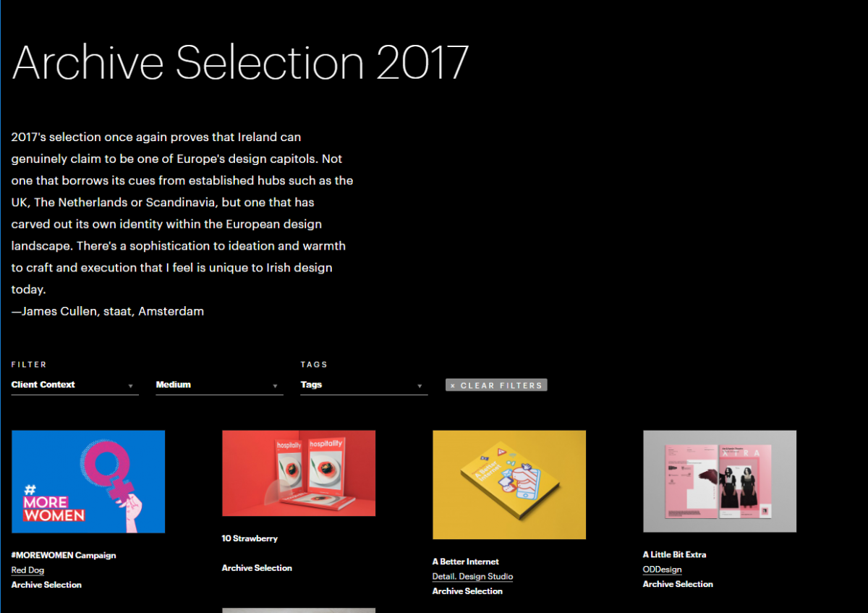Image resolution: width=868 pixels, height=613 pixels.
Task: Open the 10 Strawberry title link
Action: (x=250, y=538)
